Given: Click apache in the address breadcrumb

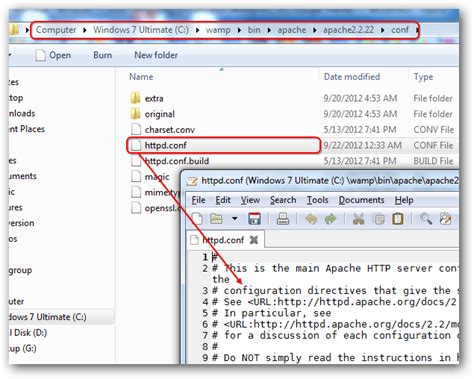Looking at the screenshot, I should click(x=292, y=30).
